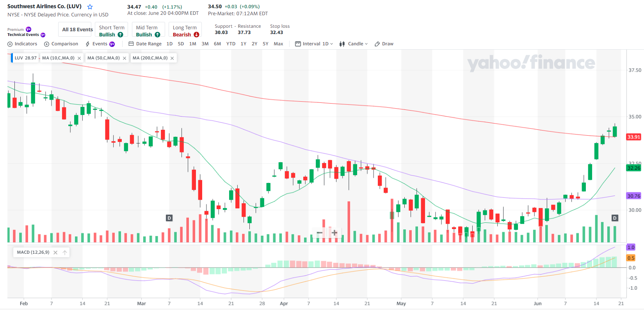Remove MA (50,C,MA,0) indicator

click(x=125, y=58)
